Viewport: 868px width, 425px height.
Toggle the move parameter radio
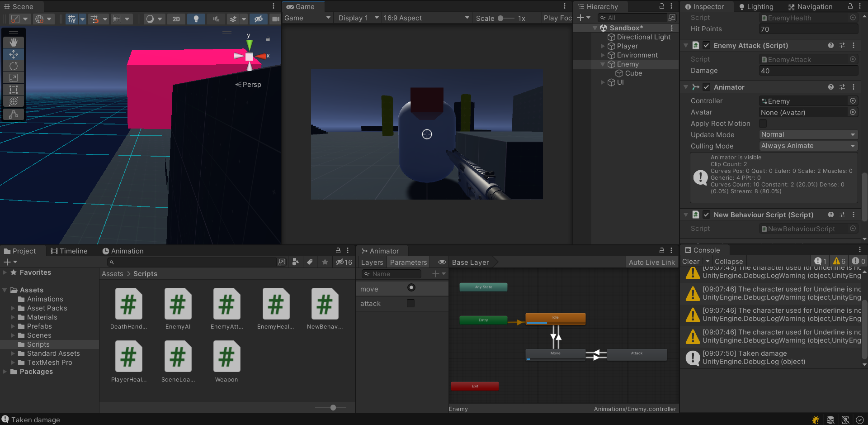(x=411, y=287)
